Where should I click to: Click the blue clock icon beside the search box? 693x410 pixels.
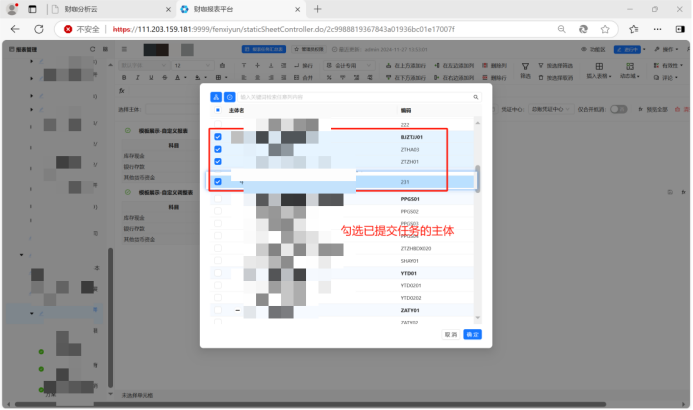pyautogui.click(x=230, y=97)
